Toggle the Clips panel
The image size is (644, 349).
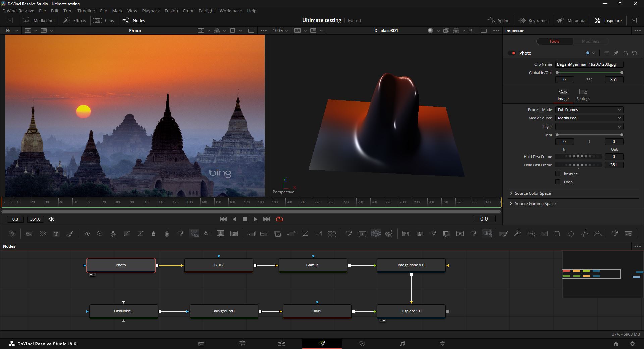[104, 20]
